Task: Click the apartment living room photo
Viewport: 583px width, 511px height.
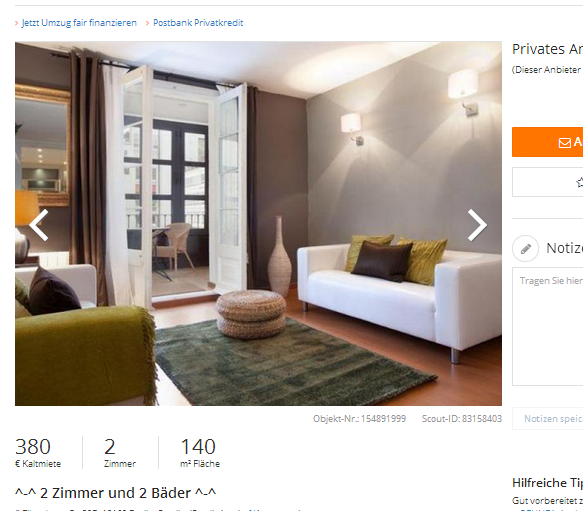Action: pyautogui.click(x=258, y=224)
